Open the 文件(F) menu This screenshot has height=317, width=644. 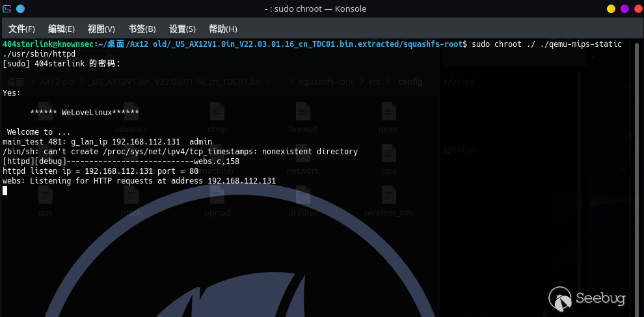21,29
